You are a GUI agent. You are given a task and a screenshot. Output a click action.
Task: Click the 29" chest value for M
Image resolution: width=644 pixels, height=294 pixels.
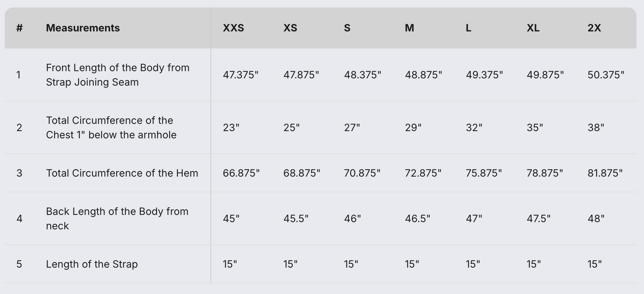413,128
